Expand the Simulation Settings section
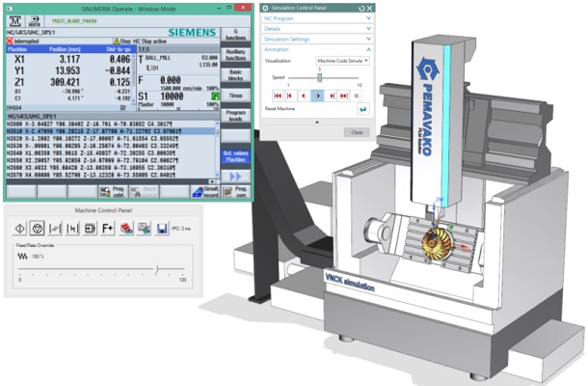588x386 pixels. [317, 39]
